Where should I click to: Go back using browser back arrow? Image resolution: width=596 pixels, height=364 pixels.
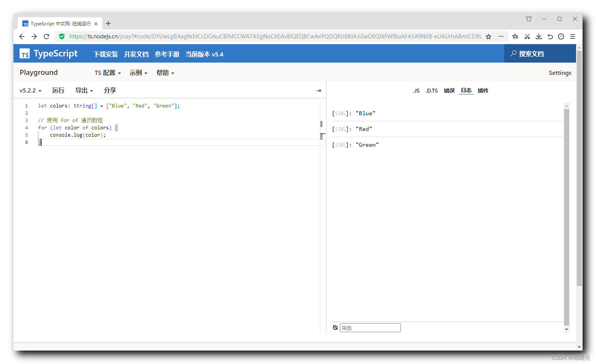click(22, 36)
